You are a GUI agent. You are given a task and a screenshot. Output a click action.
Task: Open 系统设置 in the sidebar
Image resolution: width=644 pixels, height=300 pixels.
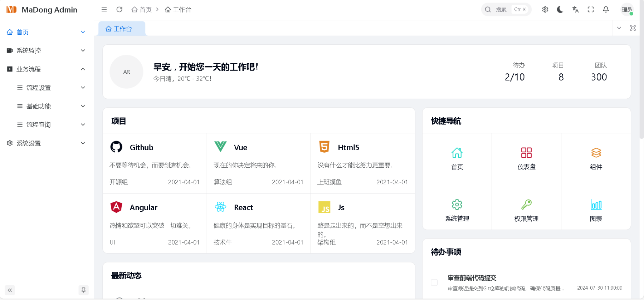[x=47, y=143]
